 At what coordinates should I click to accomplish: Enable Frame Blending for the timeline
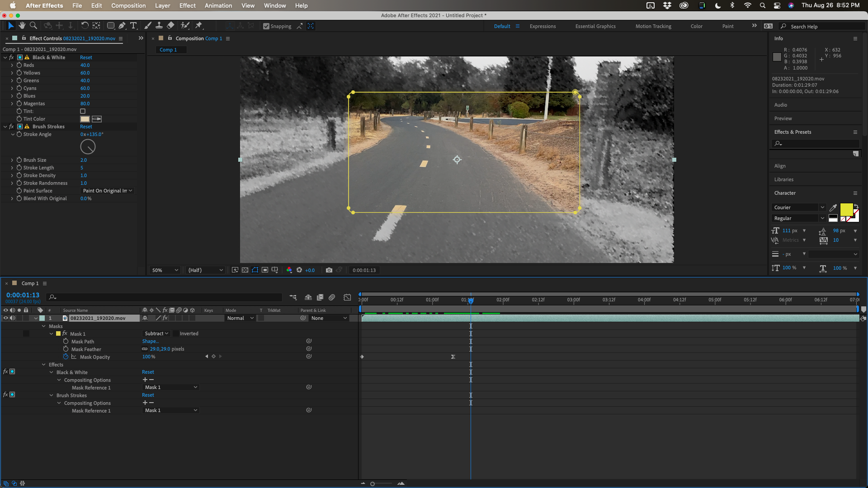point(320,297)
